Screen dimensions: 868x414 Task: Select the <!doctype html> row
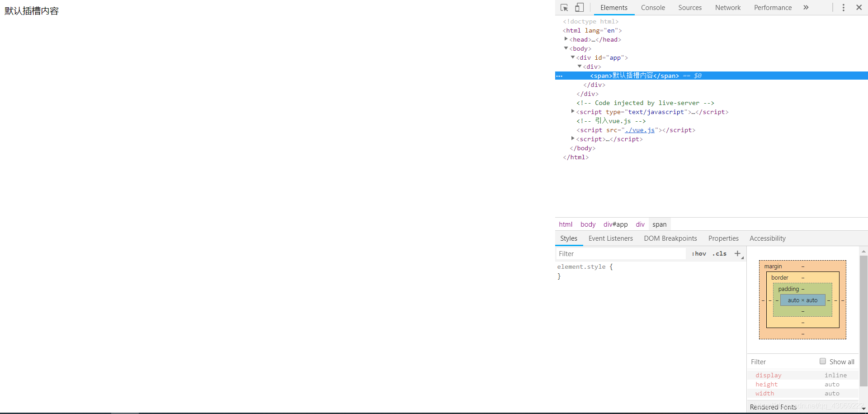pos(590,21)
